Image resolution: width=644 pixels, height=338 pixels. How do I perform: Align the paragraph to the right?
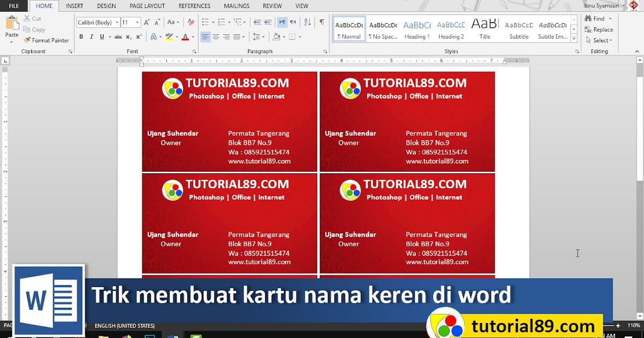coord(226,37)
